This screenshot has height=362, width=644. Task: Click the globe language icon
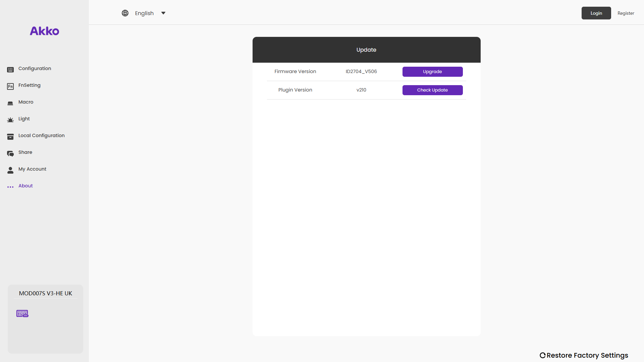pyautogui.click(x=125, y=13)
